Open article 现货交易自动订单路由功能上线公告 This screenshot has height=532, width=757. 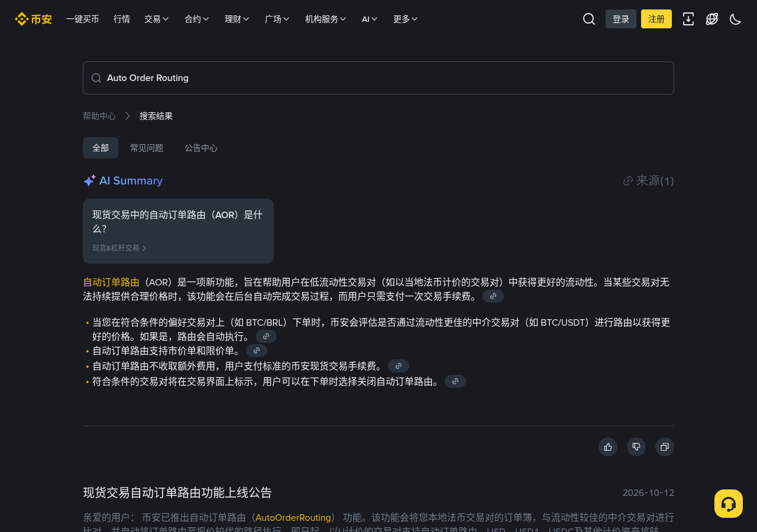tap(177, 493)
